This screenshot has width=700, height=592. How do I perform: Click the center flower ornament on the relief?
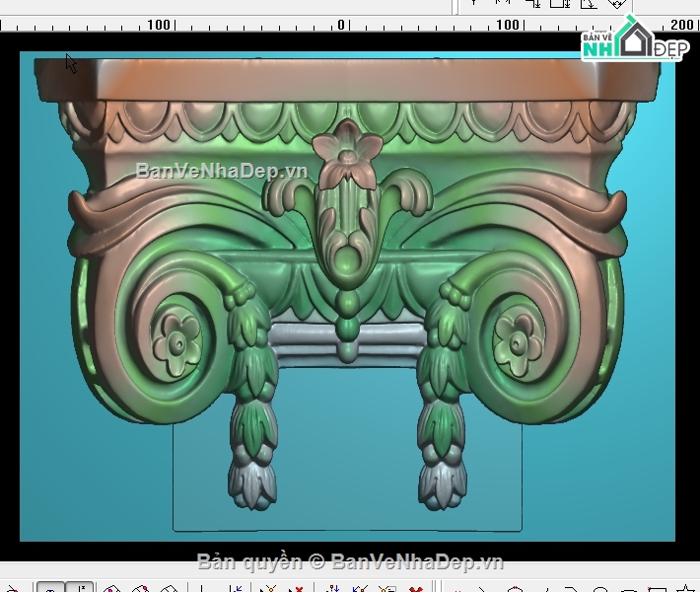[x=347, y=155]
